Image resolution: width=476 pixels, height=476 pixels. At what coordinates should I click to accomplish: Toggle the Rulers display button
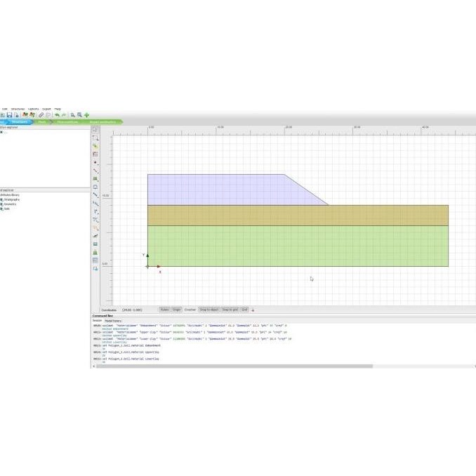[x=164, y=310]
